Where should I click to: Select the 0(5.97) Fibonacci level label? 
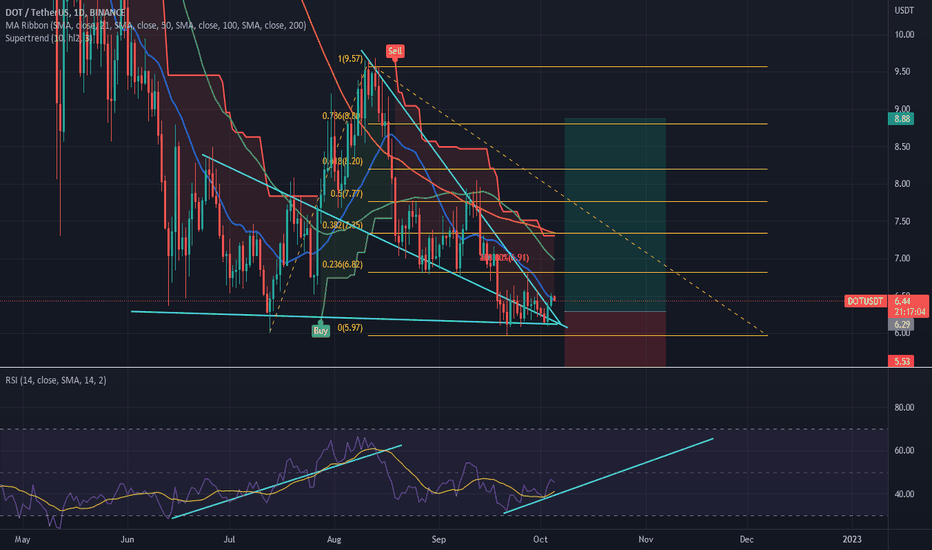(350, 328)
